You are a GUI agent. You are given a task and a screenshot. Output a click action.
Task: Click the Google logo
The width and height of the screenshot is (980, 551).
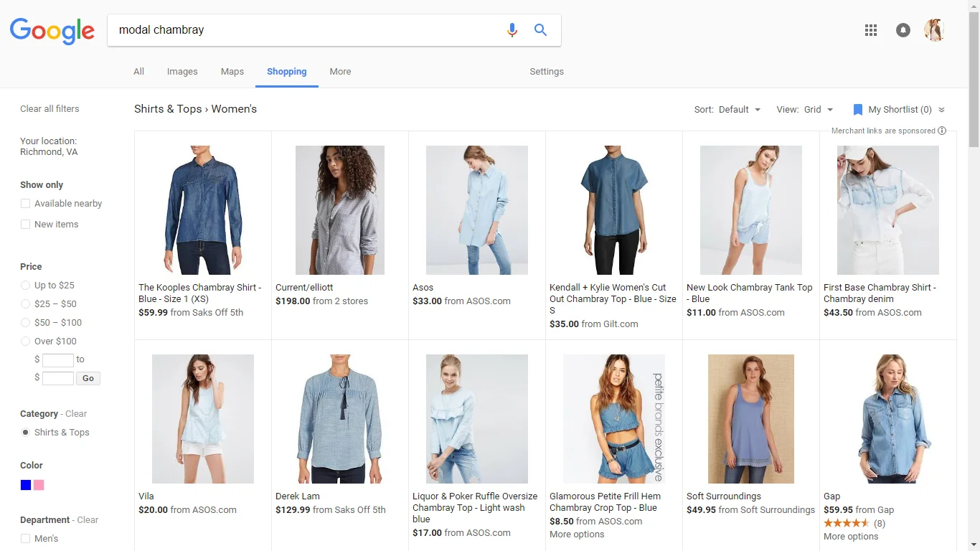52,32
